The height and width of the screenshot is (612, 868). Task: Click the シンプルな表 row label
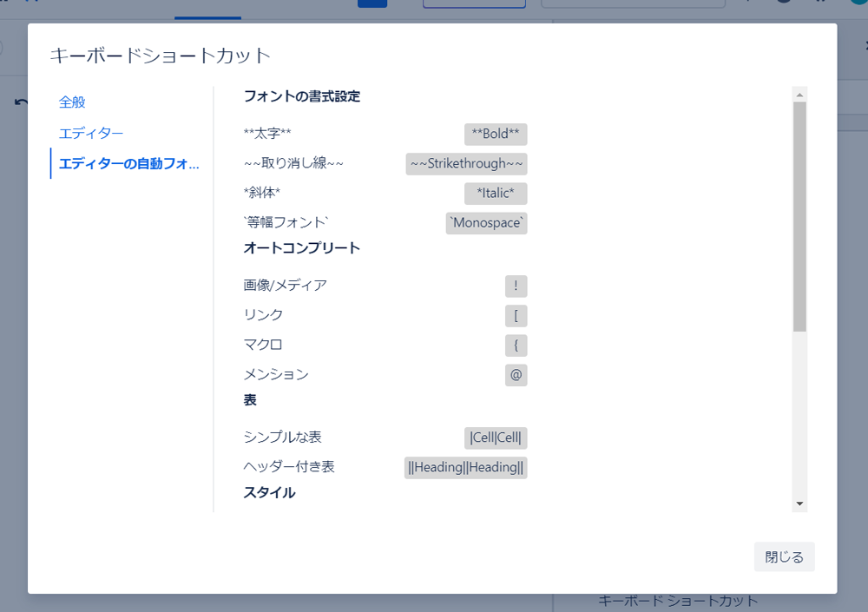(x=283, y=437)
